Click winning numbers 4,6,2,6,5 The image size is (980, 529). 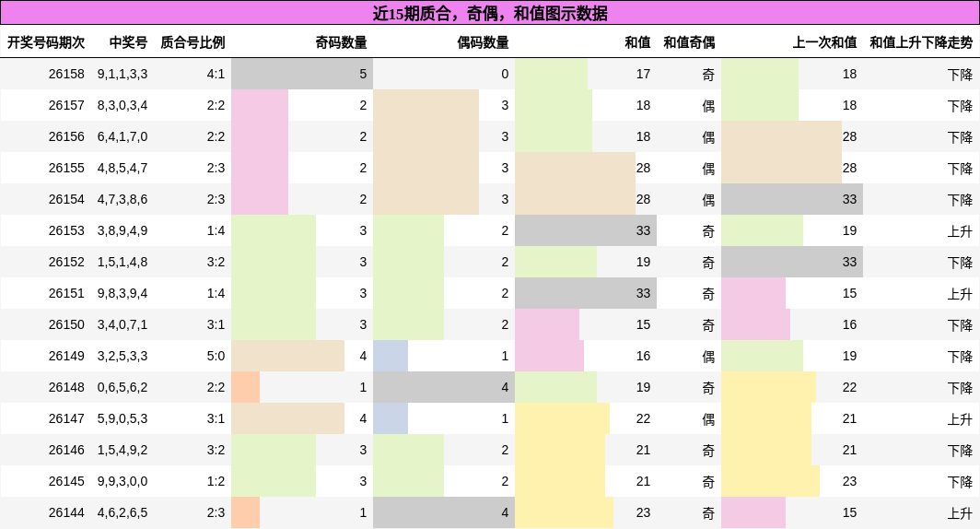(122, 512)
